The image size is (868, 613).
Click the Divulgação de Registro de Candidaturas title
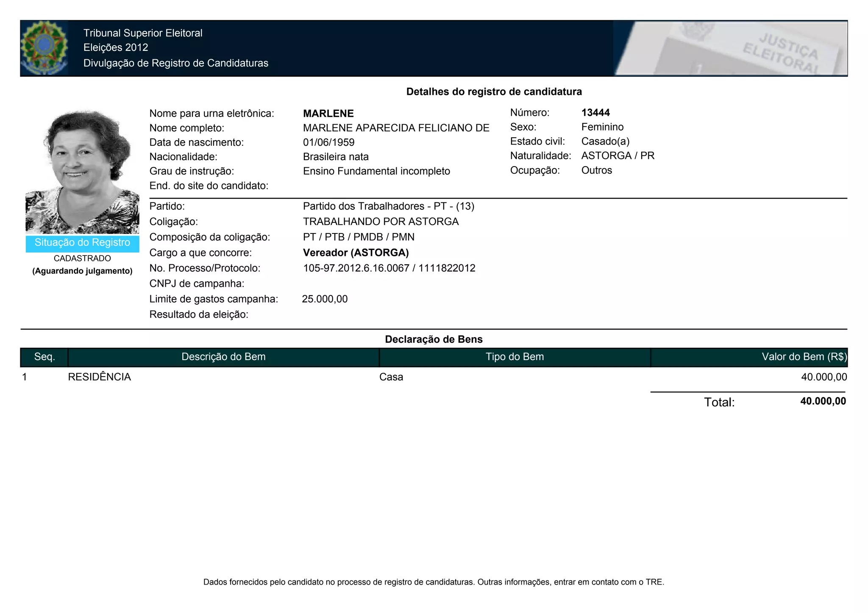(x=175, y=63)
